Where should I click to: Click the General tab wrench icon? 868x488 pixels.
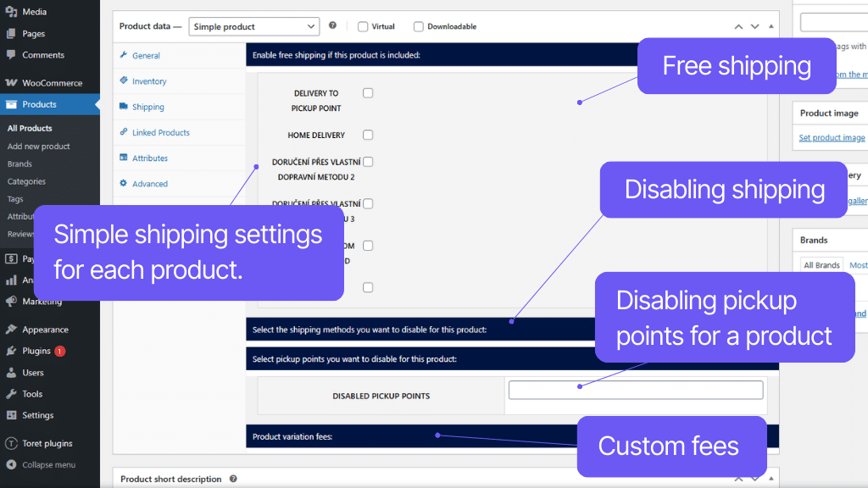(124, 55)
